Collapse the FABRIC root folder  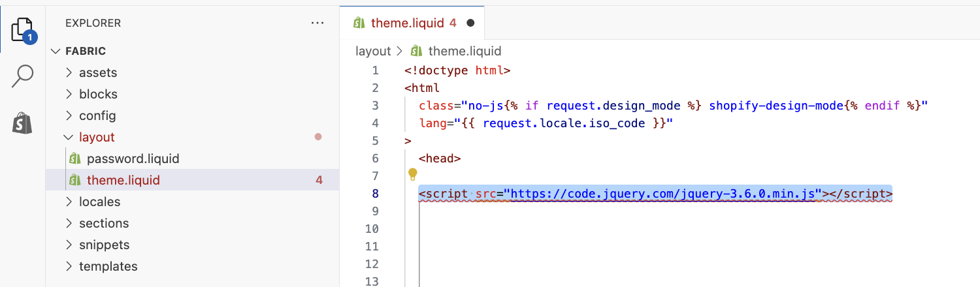(x=55, y=51)
